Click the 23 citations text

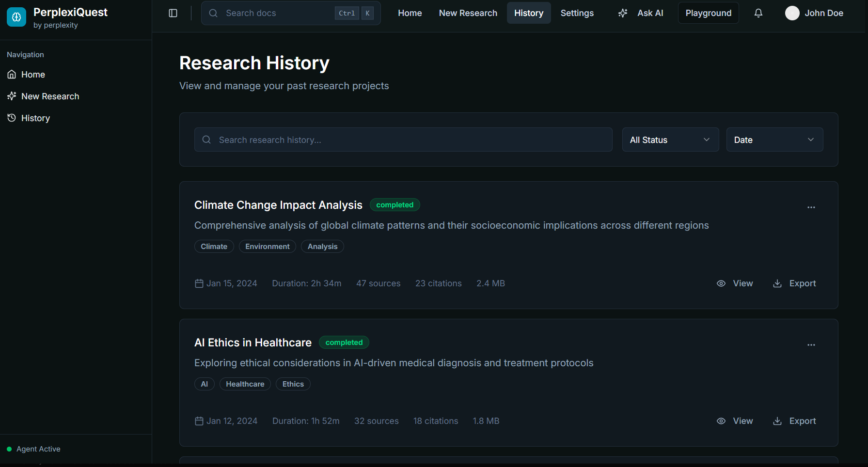(439, 283)
